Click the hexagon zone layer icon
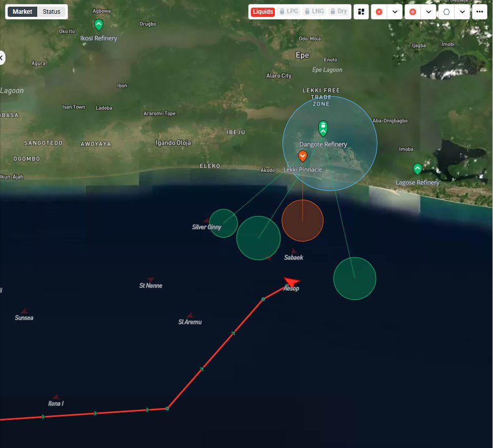Viewport: 493px width, 448px height. (x=447, y=12)
